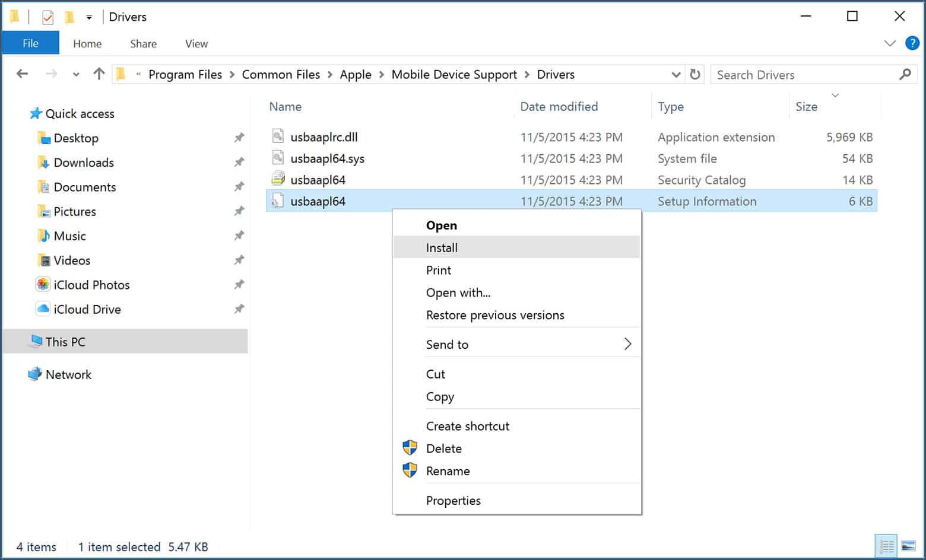This screenshot has height=560, width=926.
Task: Choose Restore previous versions
Action: [516, 315]
